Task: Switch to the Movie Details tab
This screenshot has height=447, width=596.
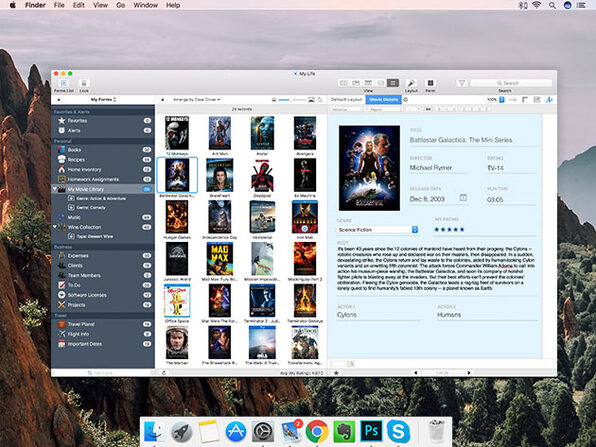Action: [383, 100]
